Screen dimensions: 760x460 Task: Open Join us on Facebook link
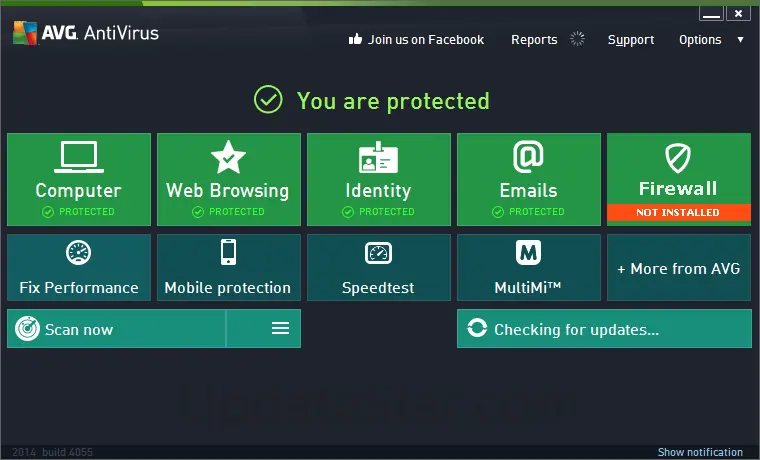[x=426, y=40]
